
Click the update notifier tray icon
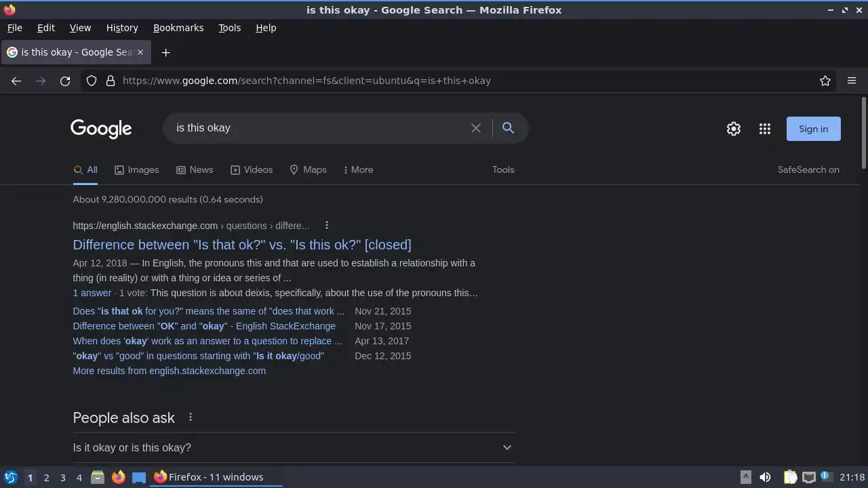[x=826, y=476]
